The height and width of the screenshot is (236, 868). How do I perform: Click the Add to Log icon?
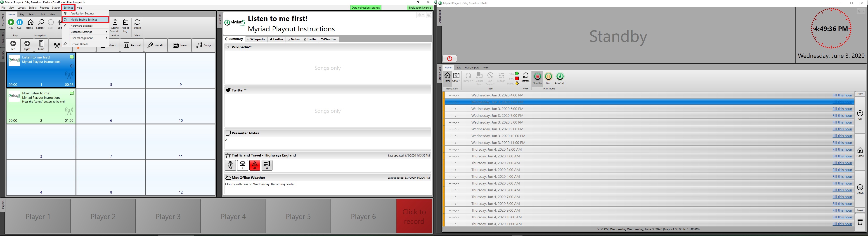coord(126,23)
